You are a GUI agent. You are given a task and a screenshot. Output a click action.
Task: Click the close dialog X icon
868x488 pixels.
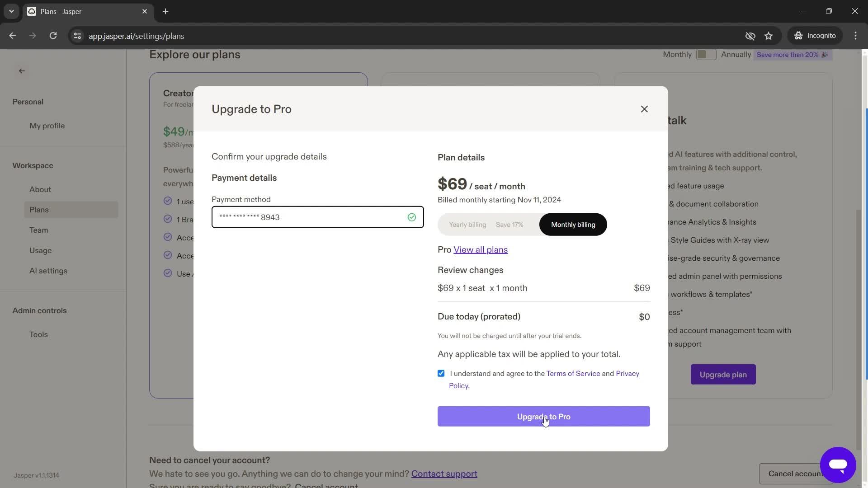(644, 109)
